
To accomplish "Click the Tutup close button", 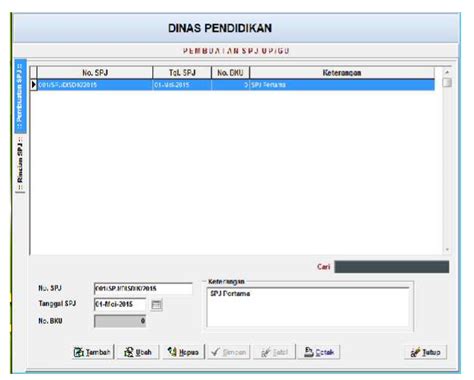I will [x=425, y=352].
